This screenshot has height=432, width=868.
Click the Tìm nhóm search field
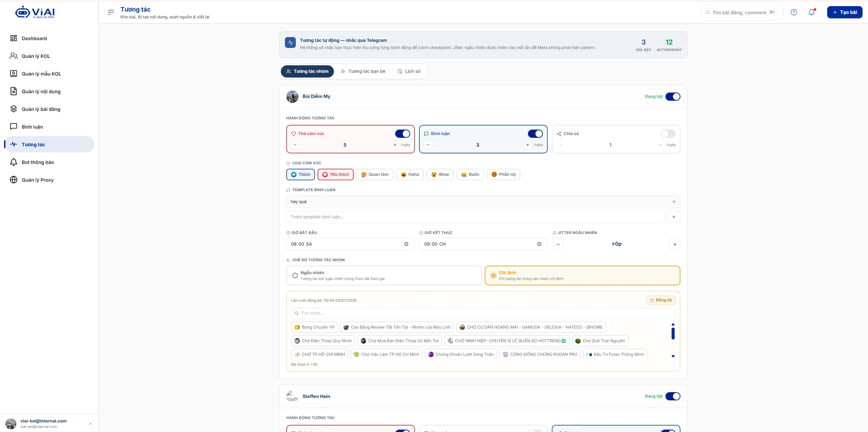483,313
